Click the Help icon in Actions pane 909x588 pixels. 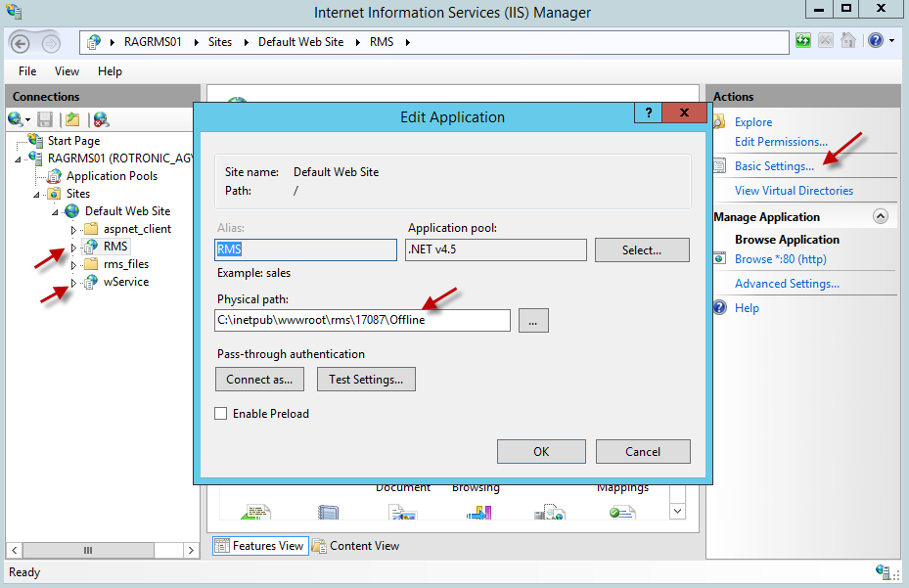719,307
